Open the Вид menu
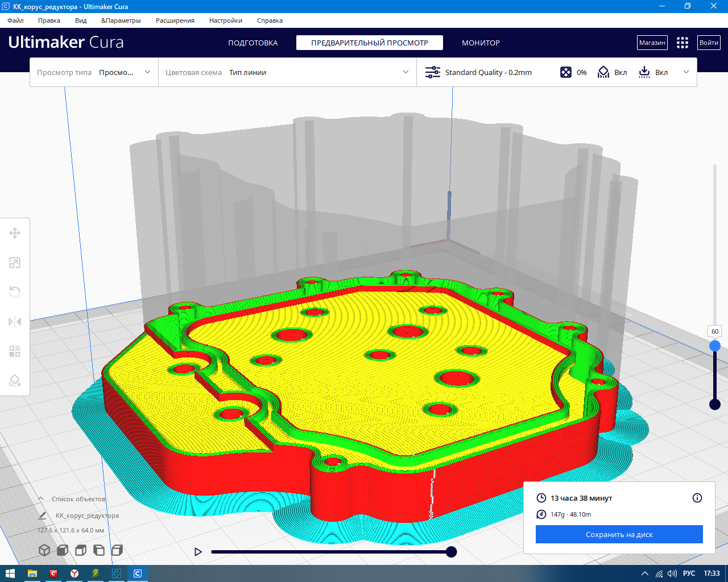 81,20
